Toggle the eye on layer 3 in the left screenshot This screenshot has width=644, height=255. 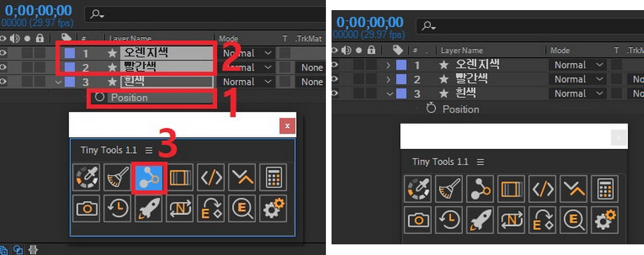(3, 82)
